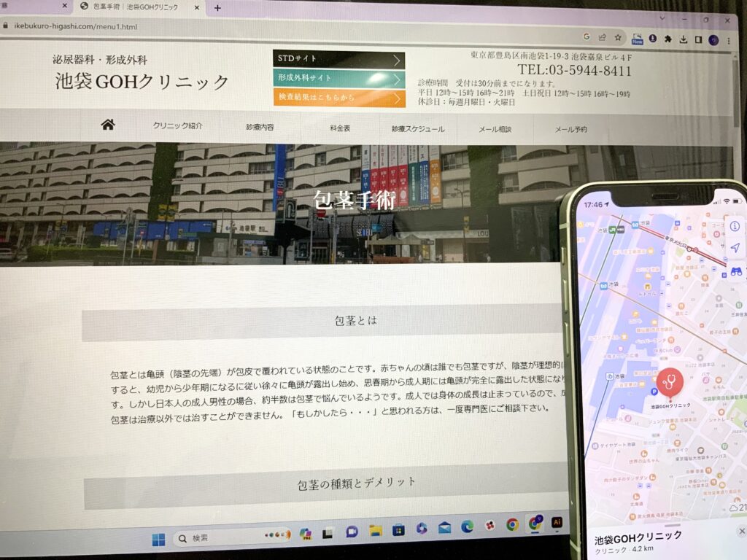Open File Explorer from taskbar

(376, 531)
